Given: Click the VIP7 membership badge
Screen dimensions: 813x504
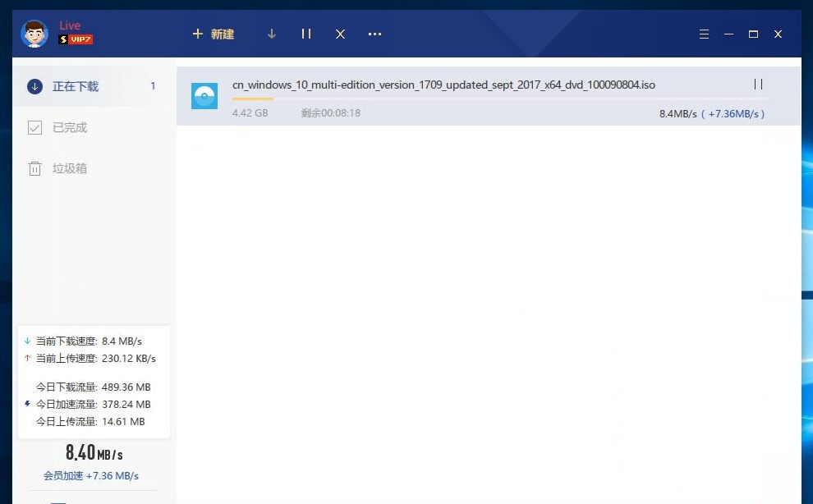Looking at the screenshot, I should [x=76, y=39].
